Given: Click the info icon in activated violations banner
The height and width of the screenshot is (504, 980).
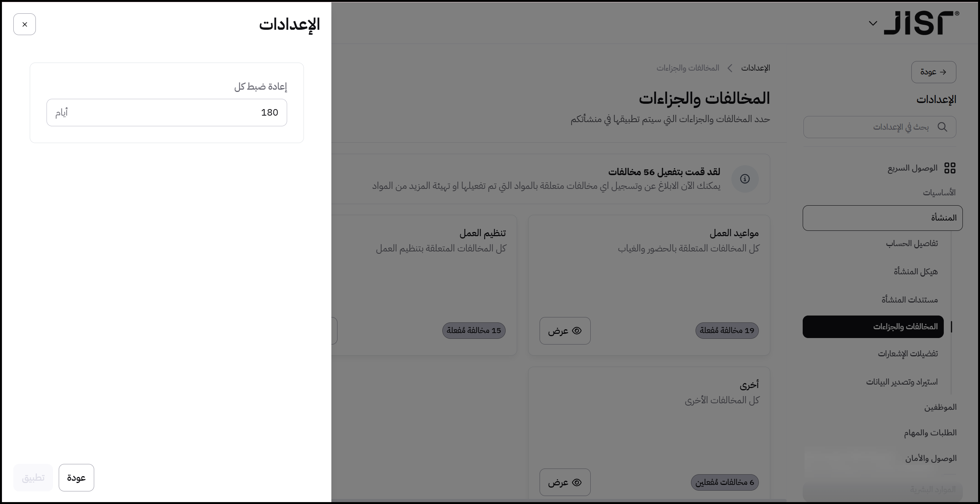Looking at the screenshot, I should tap(745, 179).
